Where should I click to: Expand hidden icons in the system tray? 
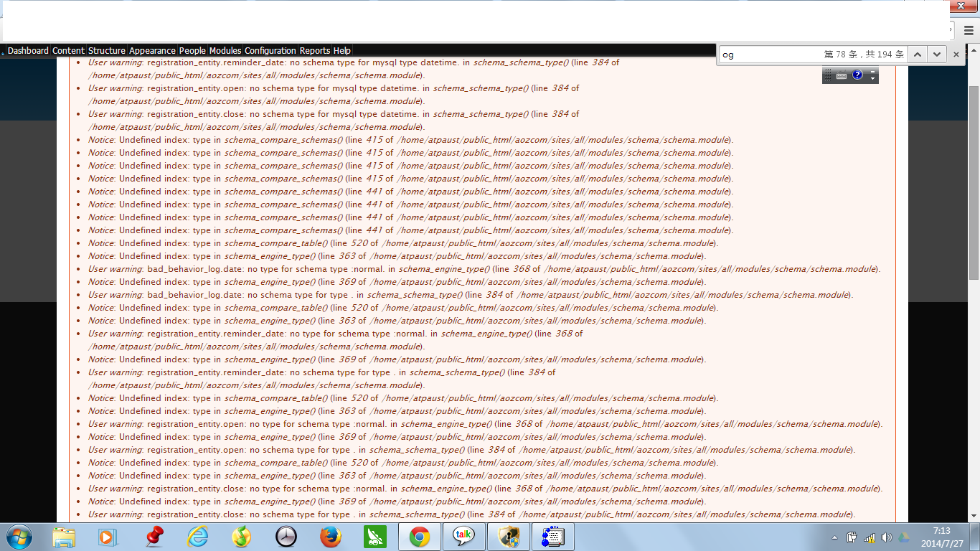coord(834,536)
